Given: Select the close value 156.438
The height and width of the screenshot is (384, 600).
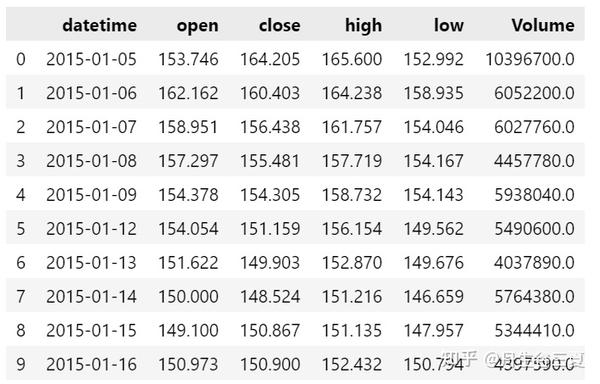Looking at the screenshot, I should tap(270, 127).
